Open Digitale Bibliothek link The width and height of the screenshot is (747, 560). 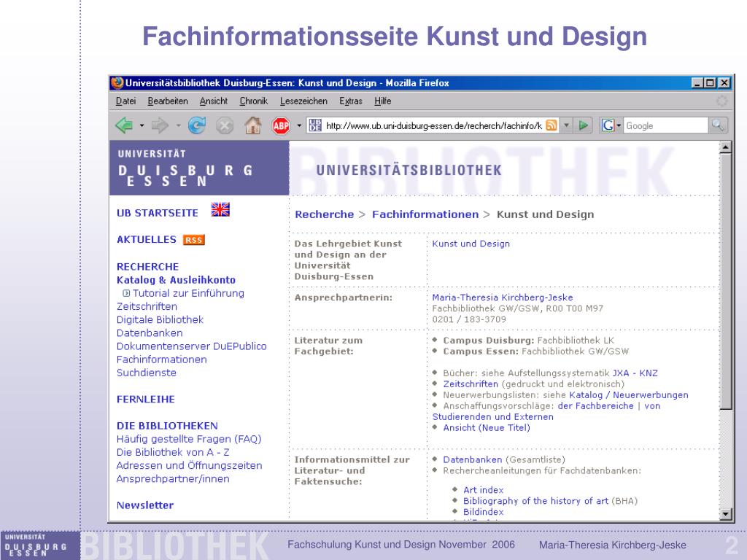point(160,319)
